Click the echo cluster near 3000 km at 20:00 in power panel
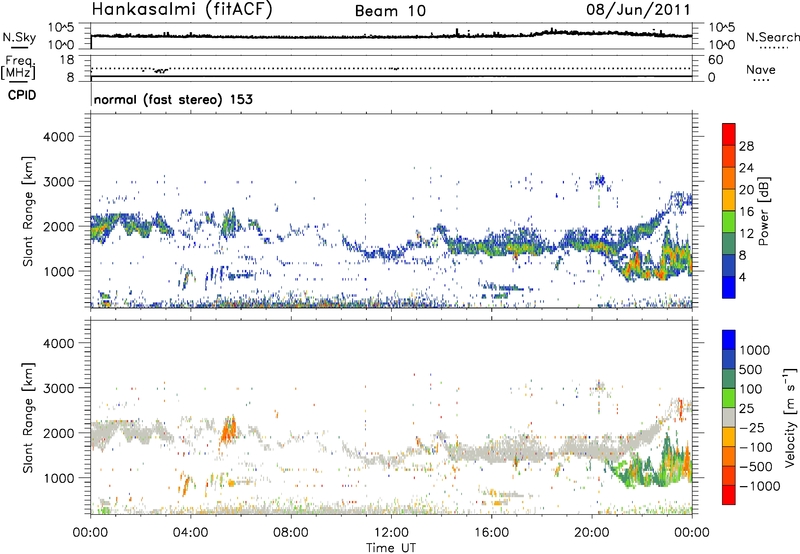This screenshot has height=554, width=800. click(x=600, y=180)
